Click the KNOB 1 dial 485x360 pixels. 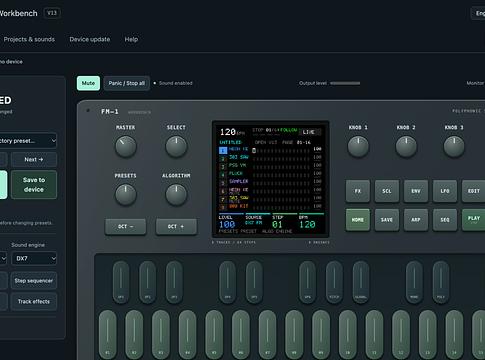(358, 147)
